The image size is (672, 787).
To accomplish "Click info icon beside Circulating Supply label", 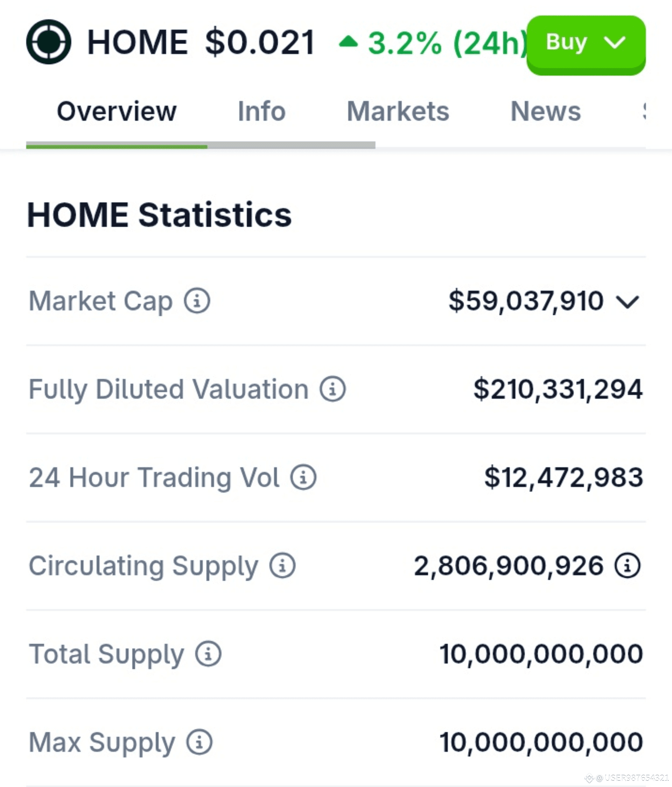I will tap(282, 565).
